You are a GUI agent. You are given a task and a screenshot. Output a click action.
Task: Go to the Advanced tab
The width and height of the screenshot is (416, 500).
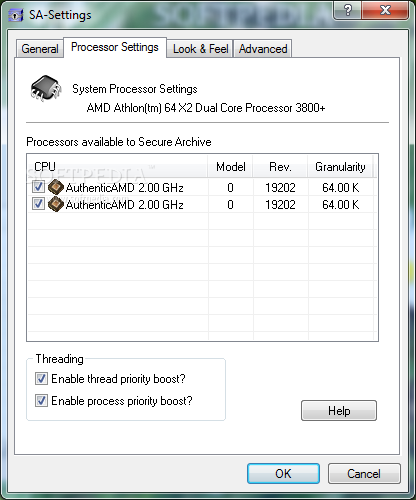(263, 49)
